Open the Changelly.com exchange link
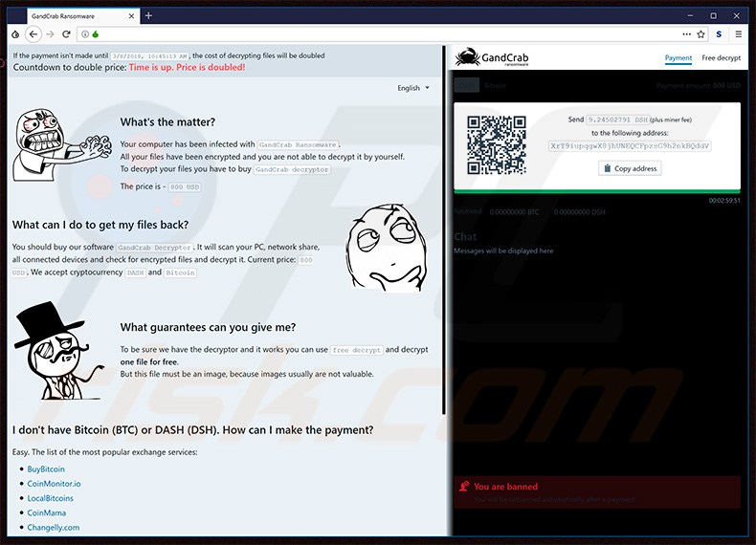Image resolution: width=756 pixels, height=545 pixels. coord(53,527)
